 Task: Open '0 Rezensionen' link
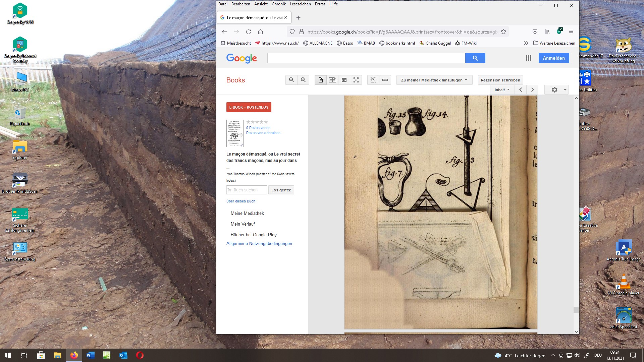click(x=258, y=128)
